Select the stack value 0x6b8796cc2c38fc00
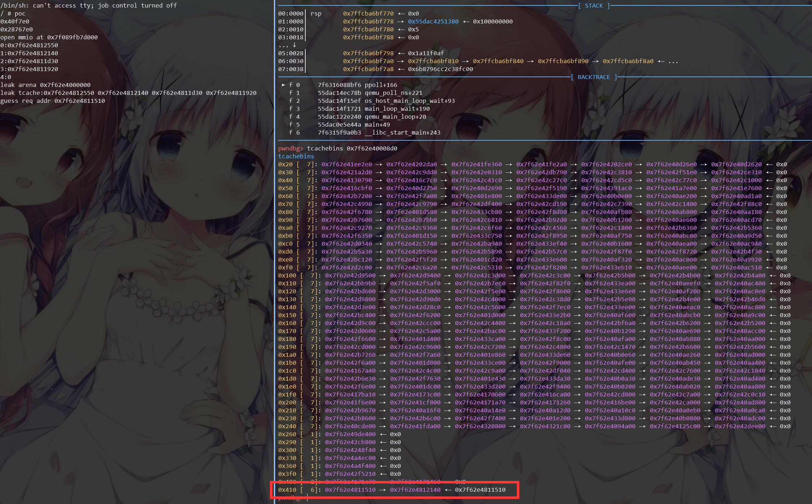The height and width of the screenshot is (504, 812). 441,69
